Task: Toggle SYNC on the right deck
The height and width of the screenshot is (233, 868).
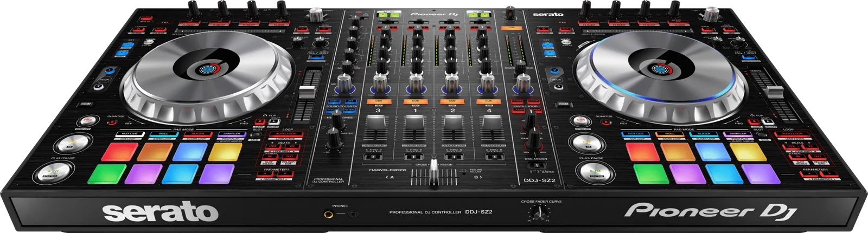Action: [580, 120]
